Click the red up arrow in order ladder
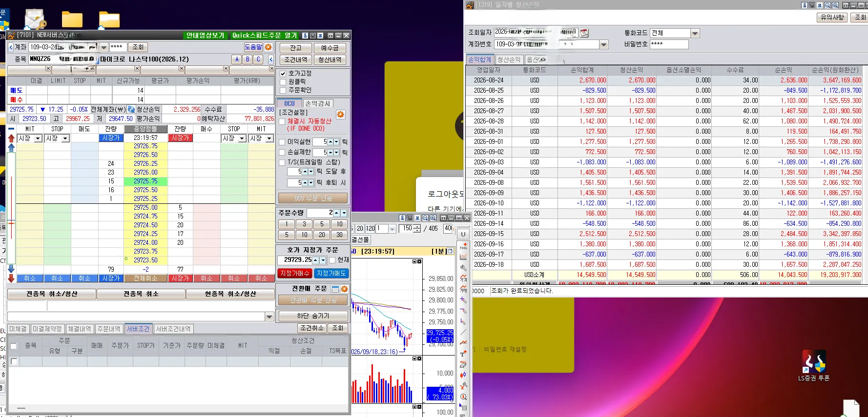Viewport: 868px width, 417px height. (x=11, y=138)
